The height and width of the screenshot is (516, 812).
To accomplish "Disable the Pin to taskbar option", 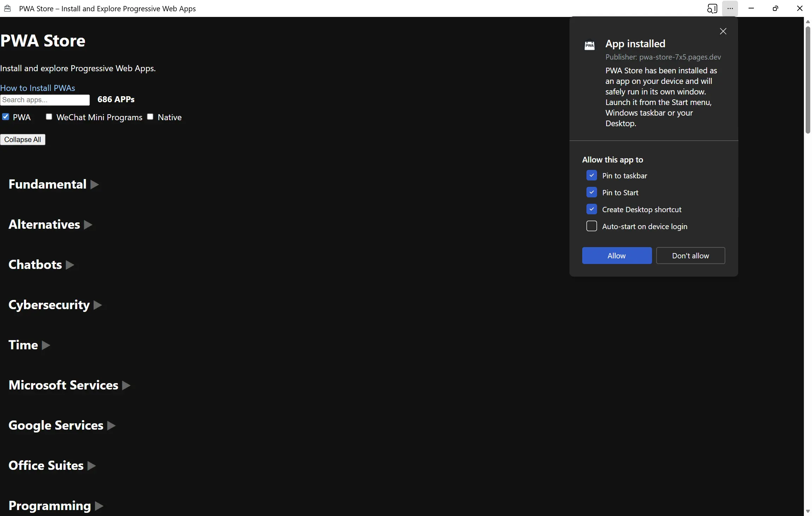I will coord(591,175).
